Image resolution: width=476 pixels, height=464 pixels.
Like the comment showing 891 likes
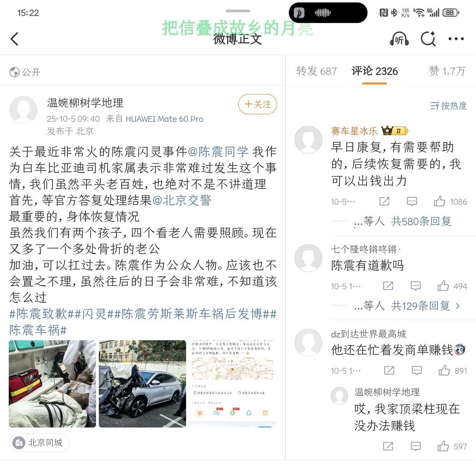click(x=444, y=370)
